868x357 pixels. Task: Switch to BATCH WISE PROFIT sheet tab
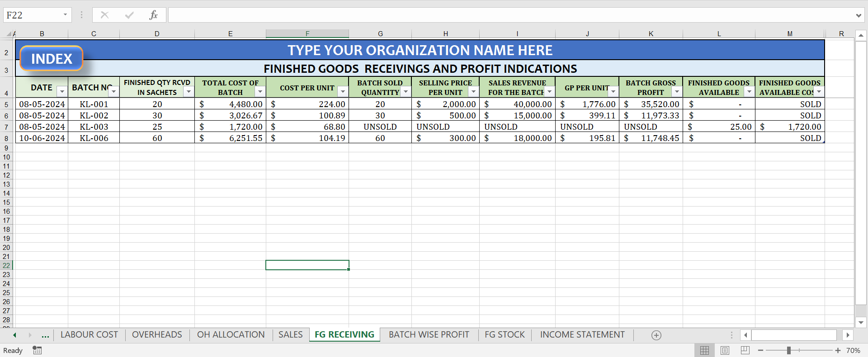[429, 335]
